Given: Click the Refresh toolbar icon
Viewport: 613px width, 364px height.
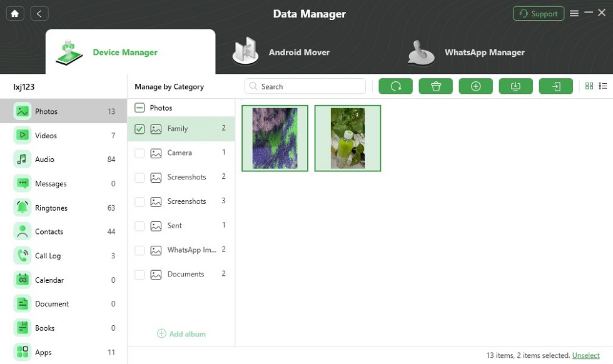Looking at the screenshot, I should click(395, 86).
